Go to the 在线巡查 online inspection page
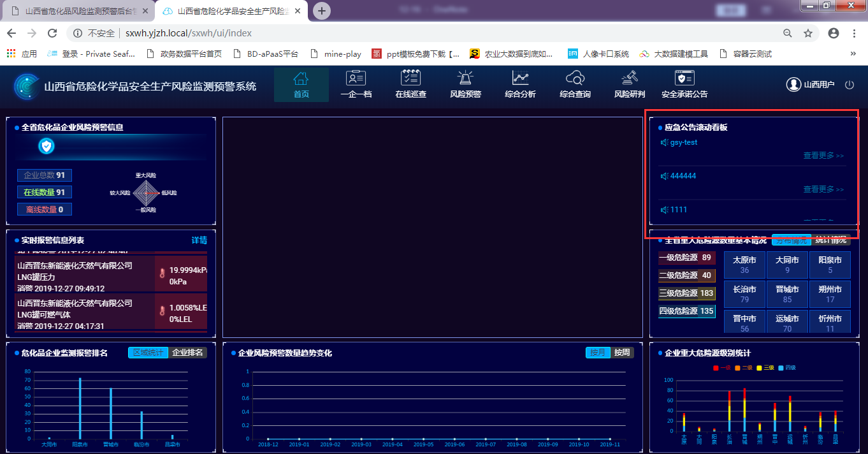Image resolution: width=868 pixels, height=454 pixels. [x=411, y=85]
